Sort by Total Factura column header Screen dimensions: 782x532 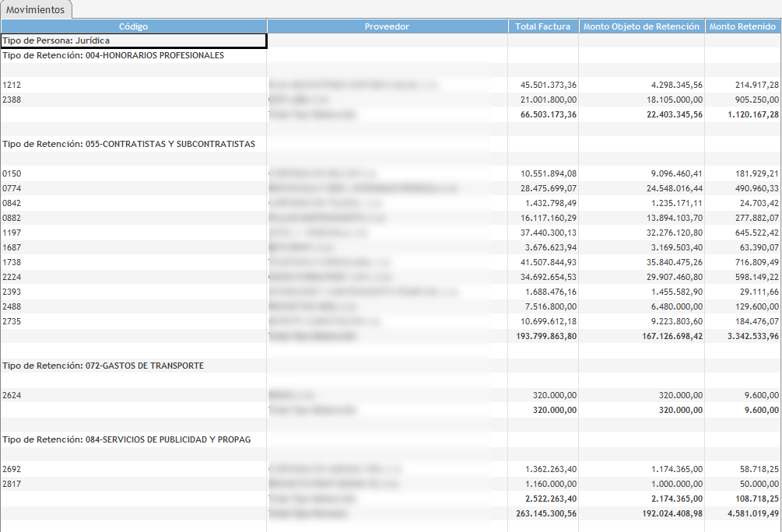[542, 26]
